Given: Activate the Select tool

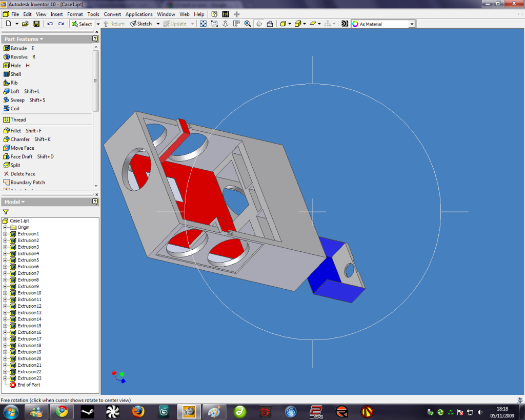Looking at the screenshot, I should pyautogui.click(x=82, y=24).
